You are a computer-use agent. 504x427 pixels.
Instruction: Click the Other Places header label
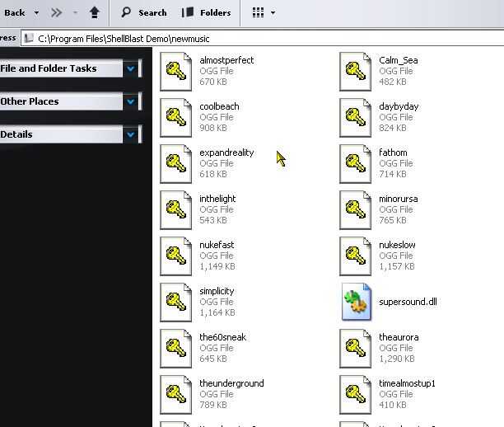click(x=30, y=101)
